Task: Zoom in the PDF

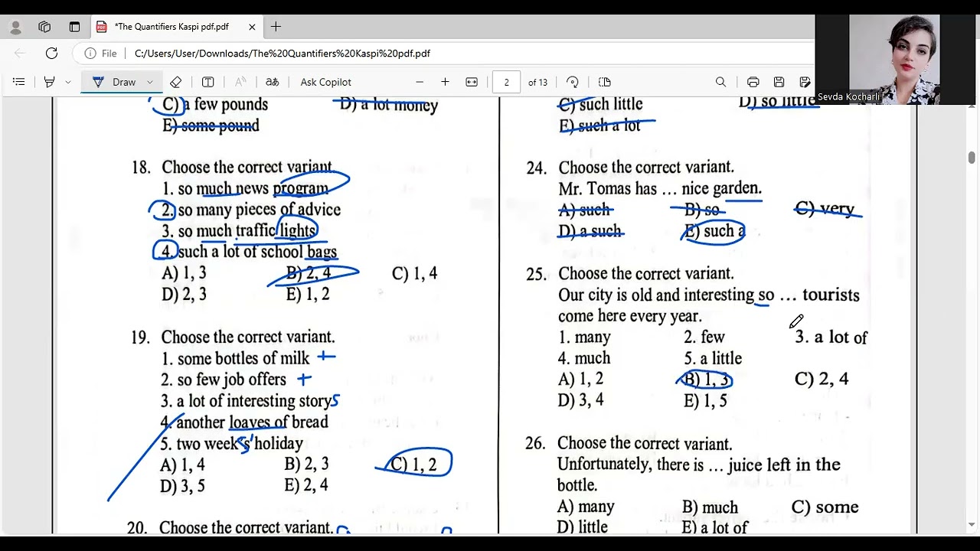Action: tap(445, 82)
